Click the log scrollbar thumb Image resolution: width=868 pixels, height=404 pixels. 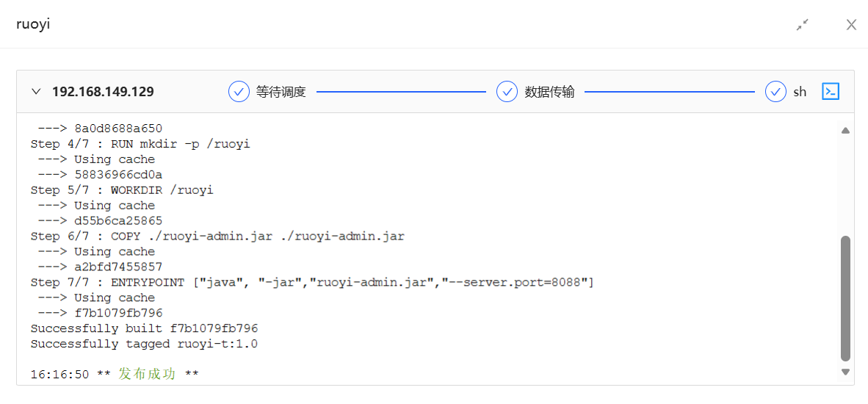[845, 299]
